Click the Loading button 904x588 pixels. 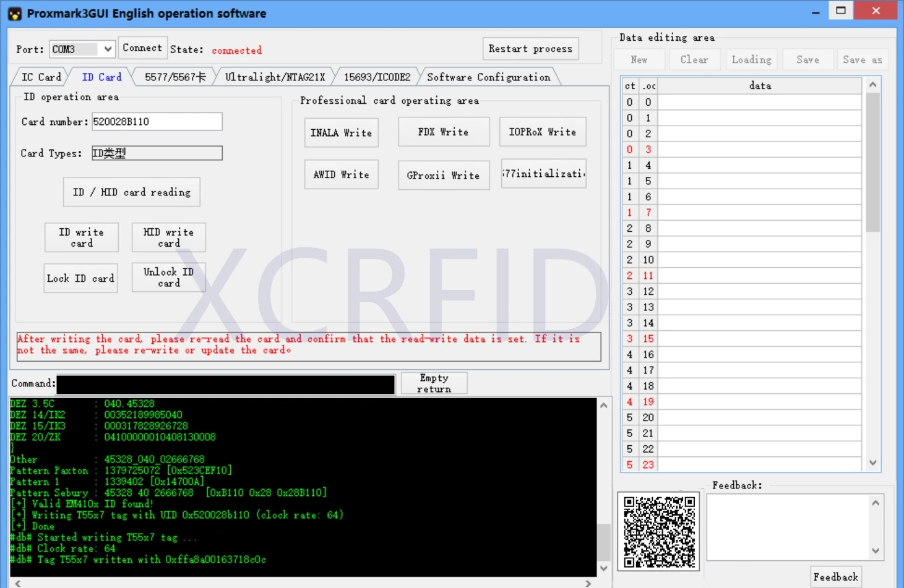[x=751, y=59]
